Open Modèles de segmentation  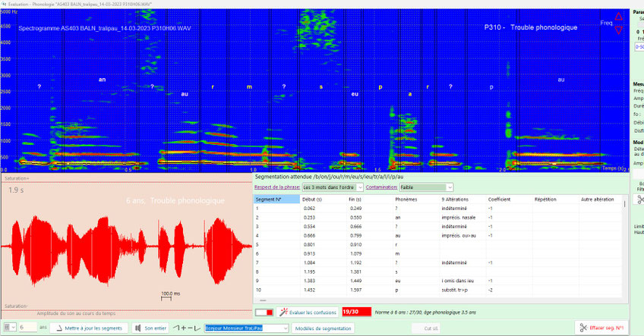[x=324, y=328]
